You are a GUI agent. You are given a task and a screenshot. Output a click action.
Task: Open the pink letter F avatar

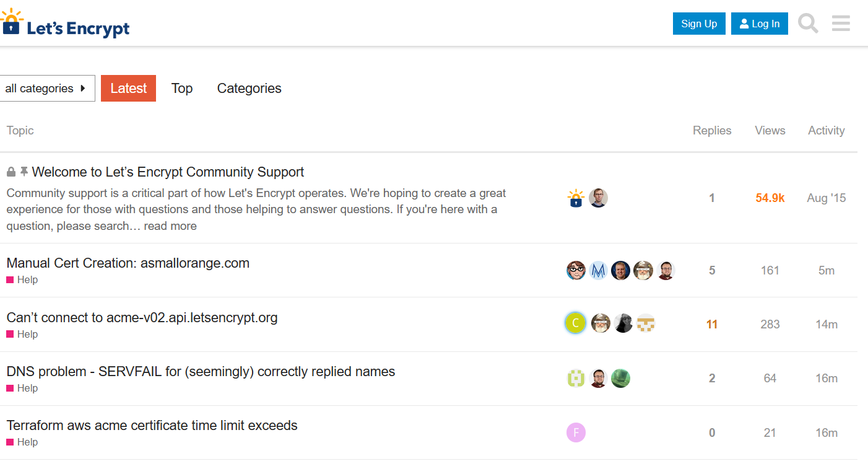click(x=575, y=432)
